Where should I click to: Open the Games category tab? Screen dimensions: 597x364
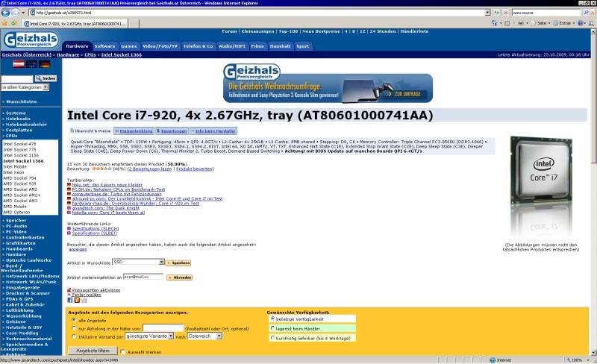(x=128, y=46)
